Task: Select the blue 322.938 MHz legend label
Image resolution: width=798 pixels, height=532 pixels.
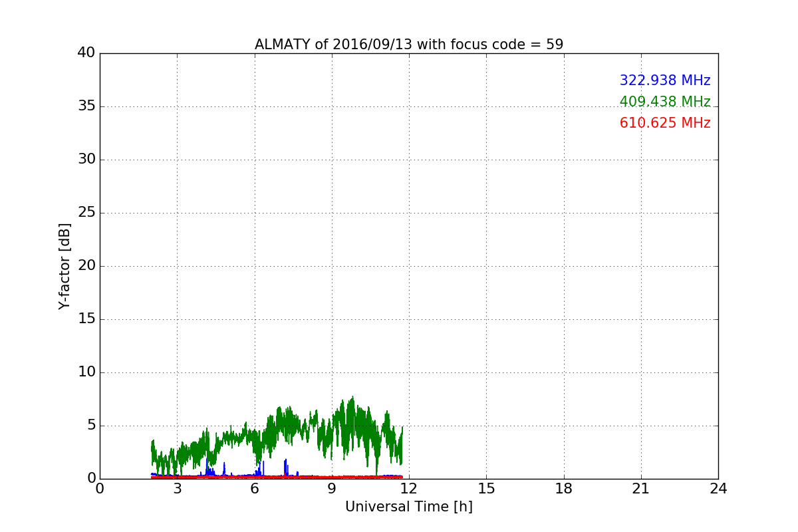Action: (x=664, y=80)
